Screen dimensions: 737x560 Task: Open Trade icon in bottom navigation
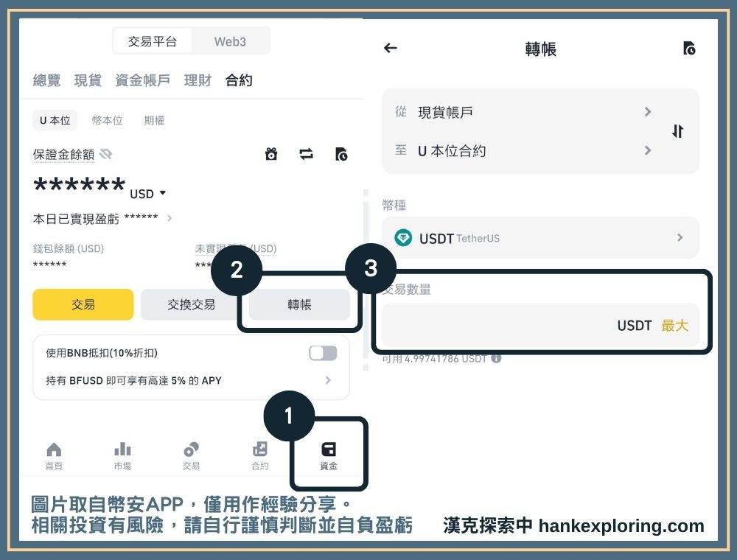[x=192, y=449]
